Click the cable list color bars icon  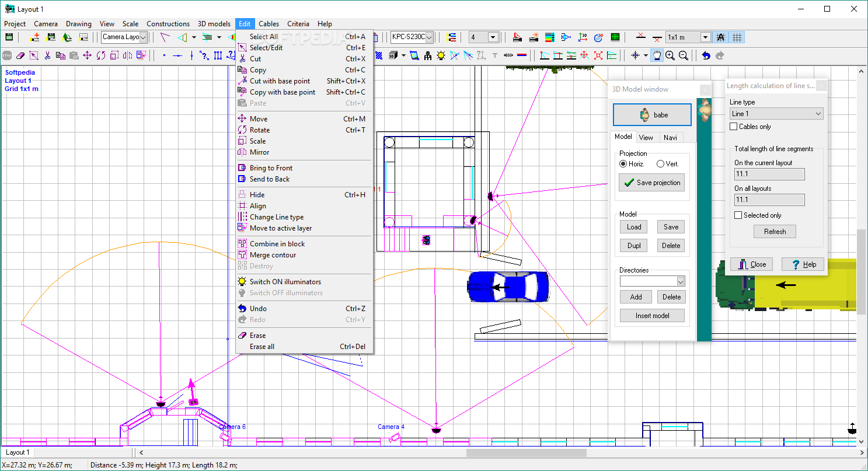pyautogui.click(x=451, y=37)
